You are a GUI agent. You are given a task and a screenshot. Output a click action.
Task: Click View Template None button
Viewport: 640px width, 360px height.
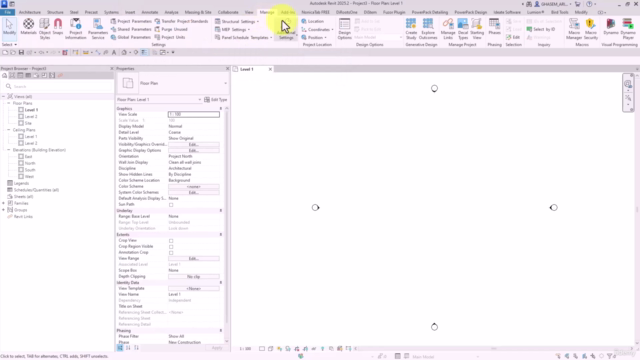point(193,289)
